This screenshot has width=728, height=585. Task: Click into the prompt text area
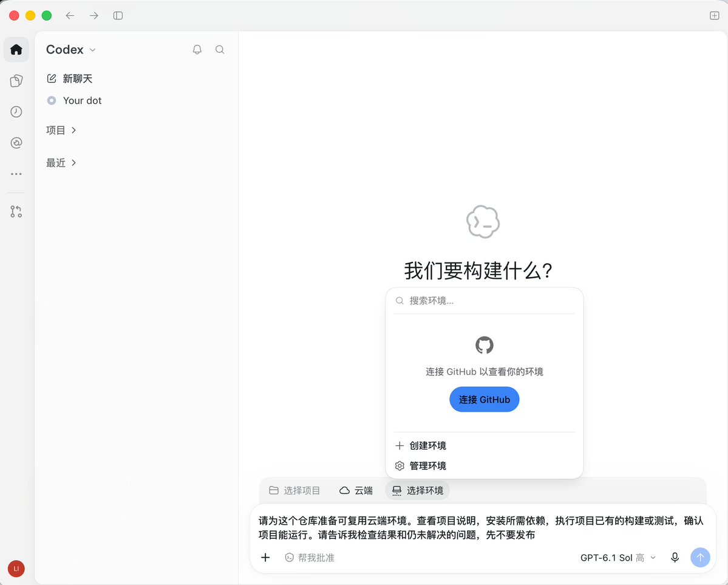click(x=481, y=527)
